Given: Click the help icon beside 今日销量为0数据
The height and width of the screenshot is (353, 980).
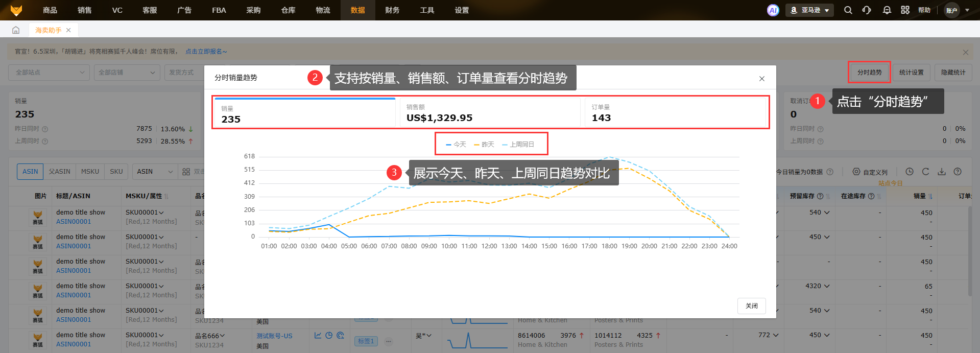Looking at the screenshot, I should pos(830,172).
